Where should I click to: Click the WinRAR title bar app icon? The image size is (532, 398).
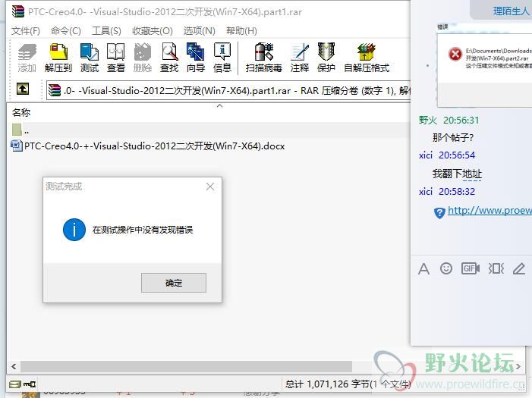point(18,11)
